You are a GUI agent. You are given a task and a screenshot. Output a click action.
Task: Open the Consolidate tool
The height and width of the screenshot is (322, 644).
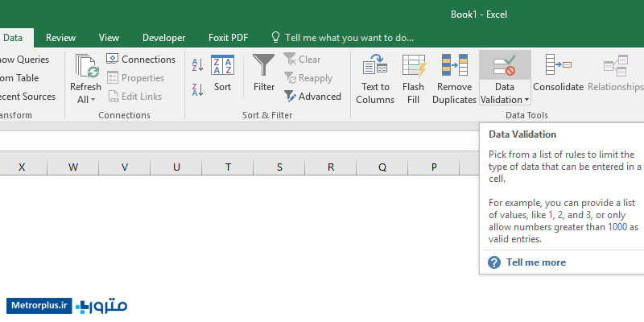[558, 73]
